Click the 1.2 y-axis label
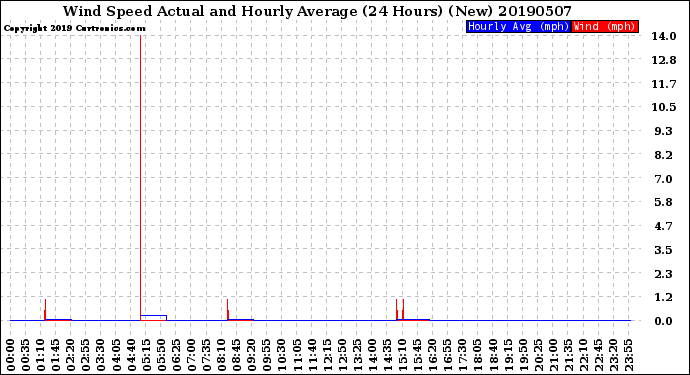Viewport: 690px width, 375px height. click(664, 297)
